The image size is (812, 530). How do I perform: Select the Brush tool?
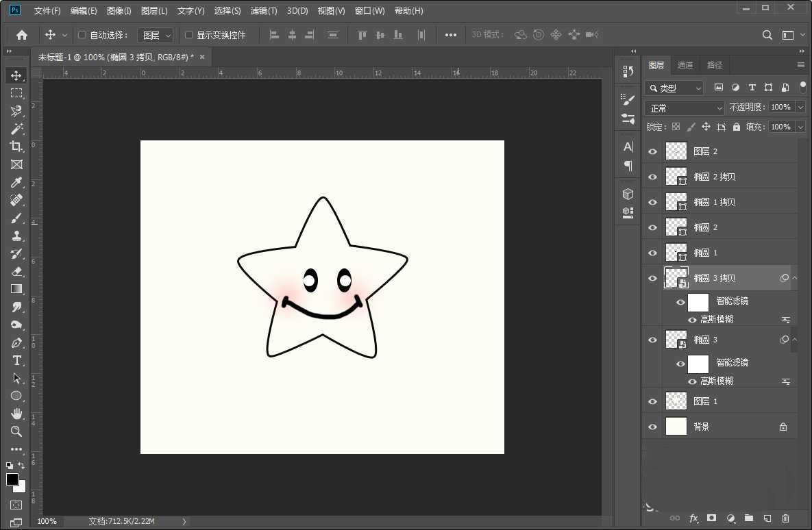click(16, 218)
